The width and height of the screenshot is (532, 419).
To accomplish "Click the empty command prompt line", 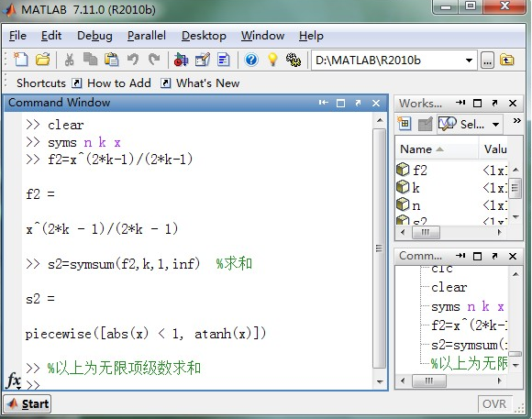I will (198, 385).
